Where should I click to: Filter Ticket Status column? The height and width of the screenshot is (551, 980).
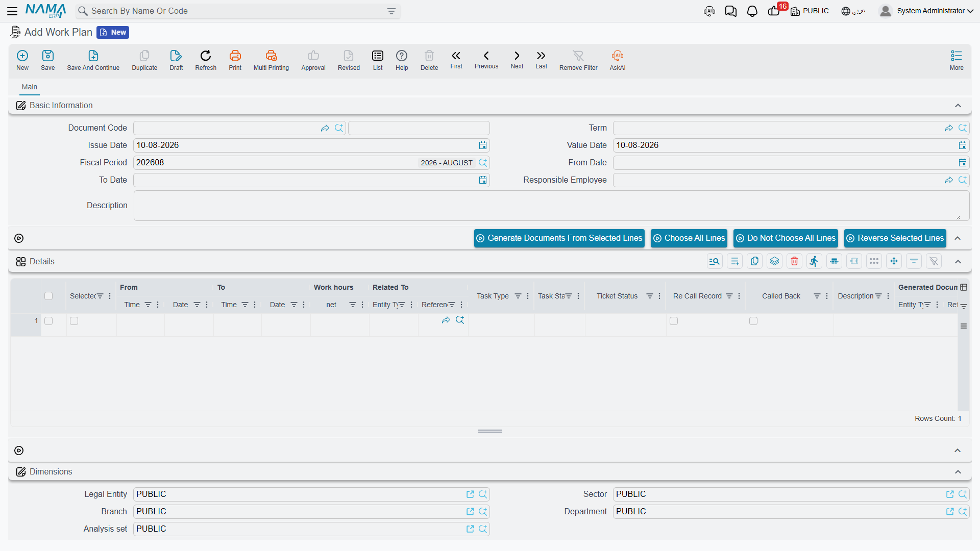click(650, 296)
